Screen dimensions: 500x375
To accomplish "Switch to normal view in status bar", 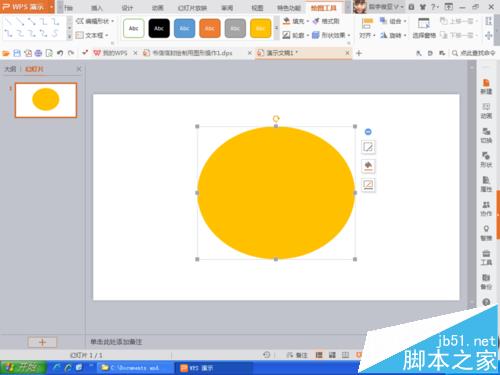I will coord(319,355).
